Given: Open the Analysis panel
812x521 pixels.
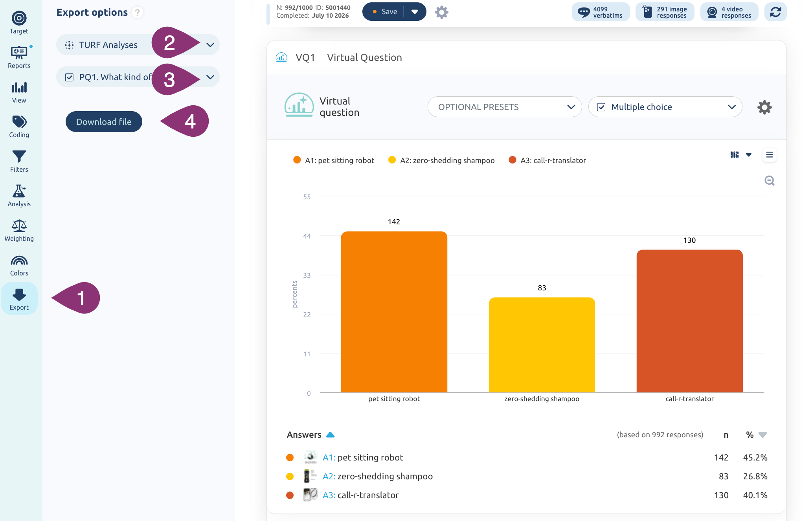Looking at the screenshot, I should (19, 196).
